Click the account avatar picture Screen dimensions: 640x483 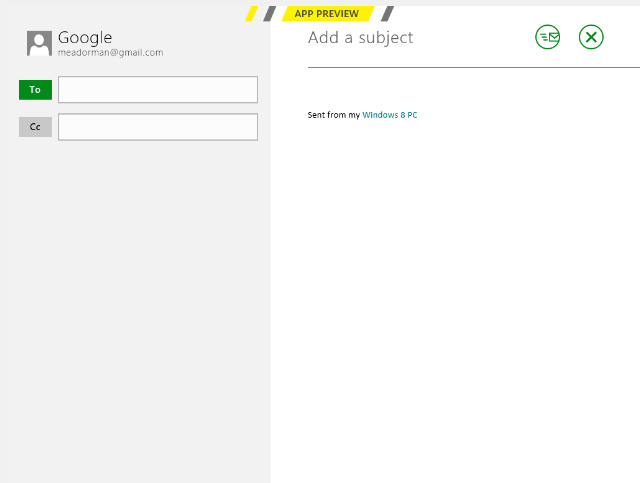click(x=39, y=43)
